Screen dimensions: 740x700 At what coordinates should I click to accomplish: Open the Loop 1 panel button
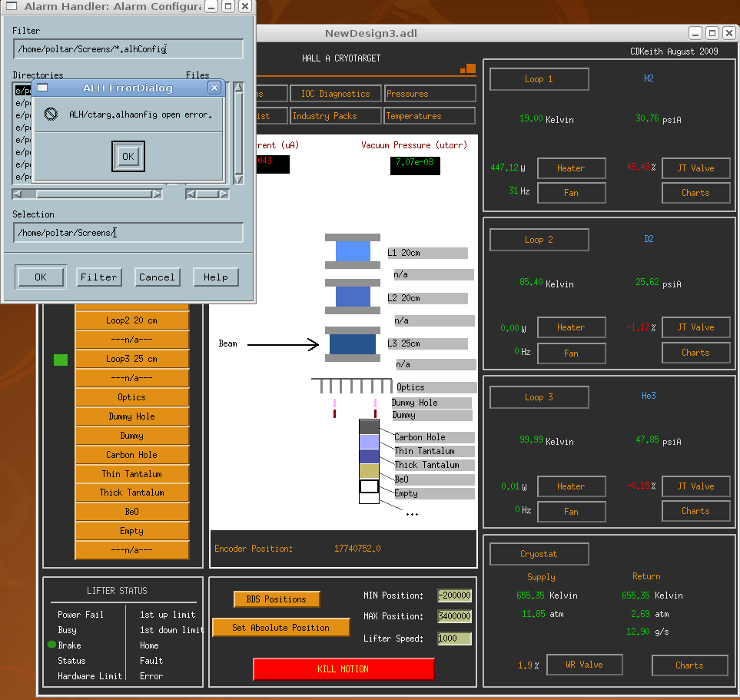pos(539,79)
